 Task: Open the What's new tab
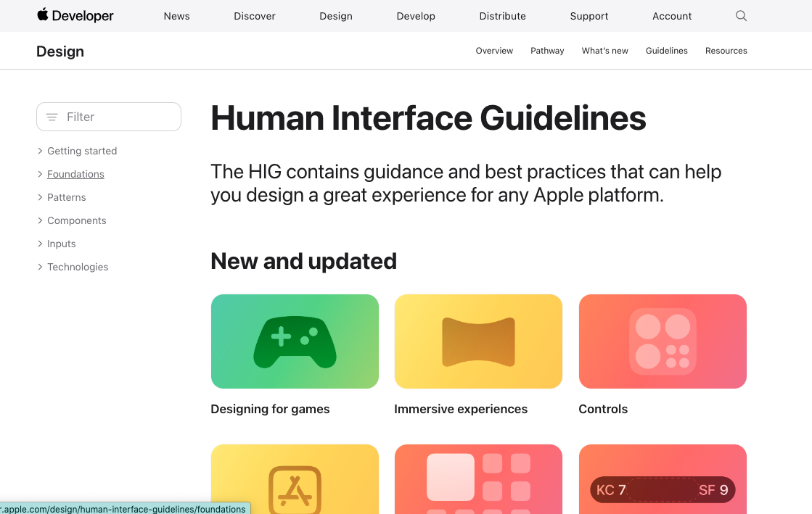pos(604,51)
